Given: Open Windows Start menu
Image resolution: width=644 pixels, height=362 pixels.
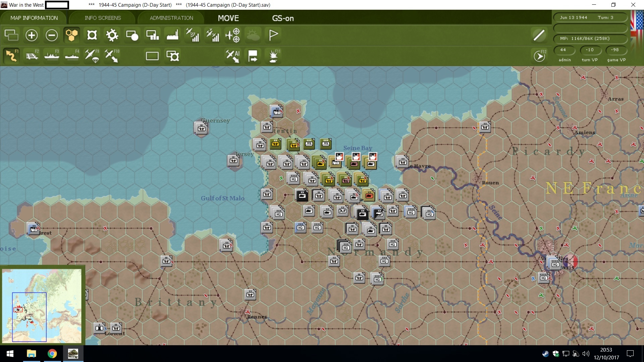Looking at the screenshot, I should pyautogui.click(x=10, y=354).
